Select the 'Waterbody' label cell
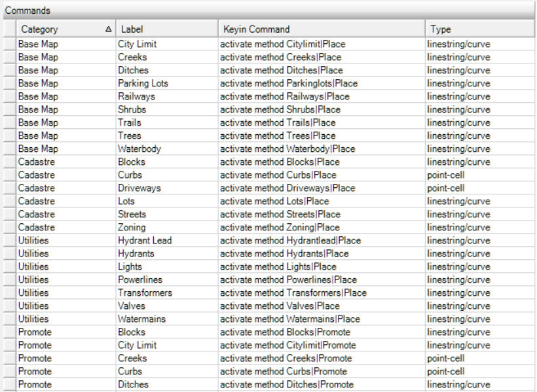 tap(167, 149)
